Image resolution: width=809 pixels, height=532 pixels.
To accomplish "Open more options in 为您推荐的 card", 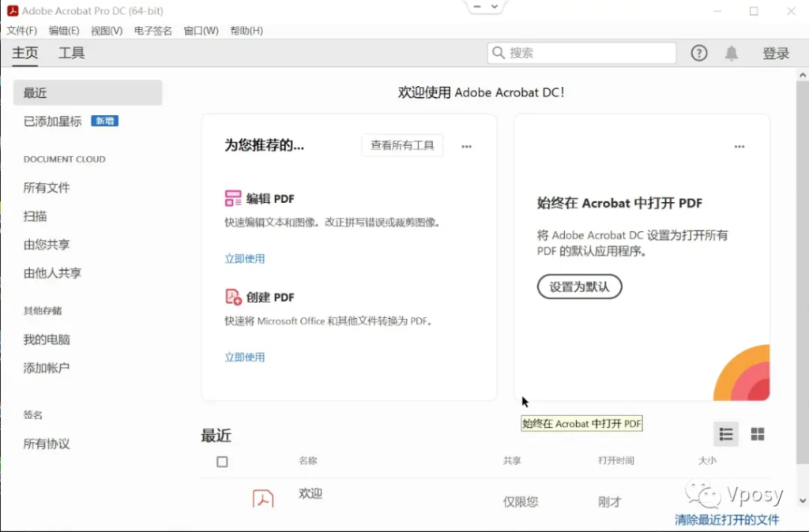I will (466, 146).
